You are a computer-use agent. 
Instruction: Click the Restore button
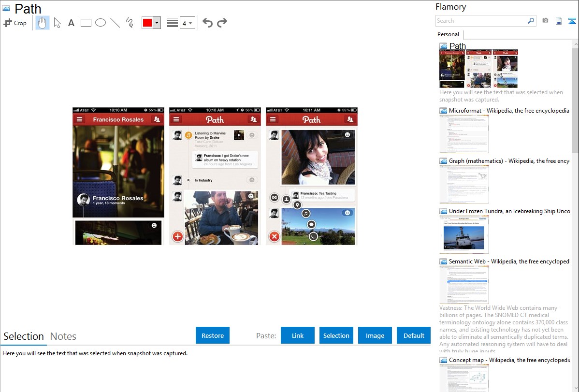point(213,335)
